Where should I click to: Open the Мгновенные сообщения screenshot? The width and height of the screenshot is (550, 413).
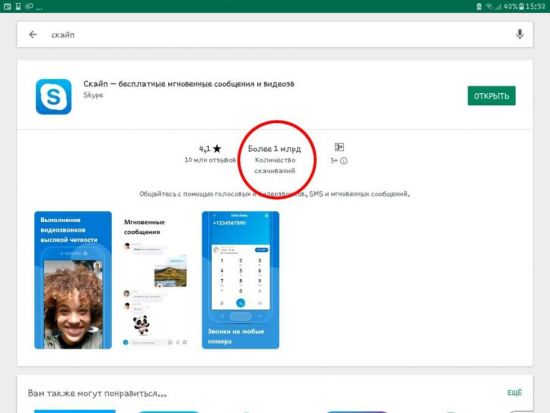coord(156,280)
